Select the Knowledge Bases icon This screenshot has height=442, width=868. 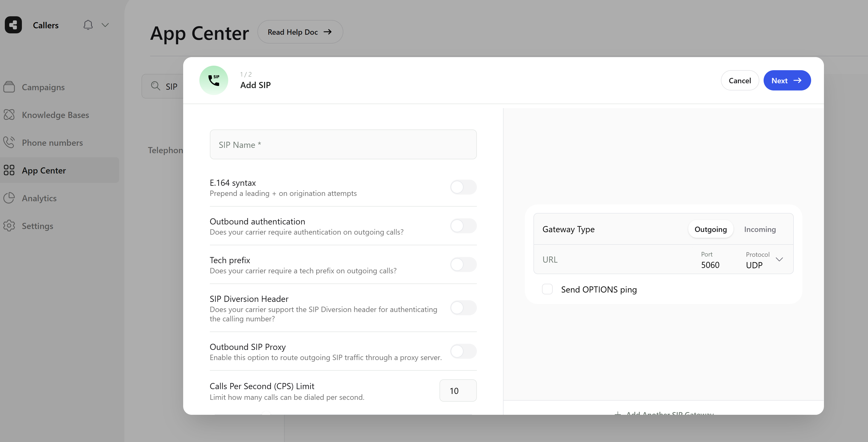point(9,115)
